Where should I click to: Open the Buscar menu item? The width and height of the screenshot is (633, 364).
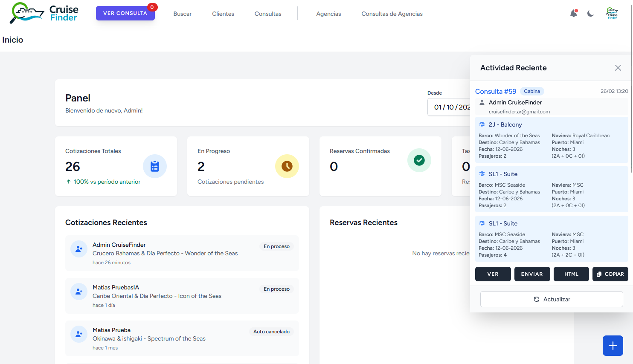coord(182,14)
